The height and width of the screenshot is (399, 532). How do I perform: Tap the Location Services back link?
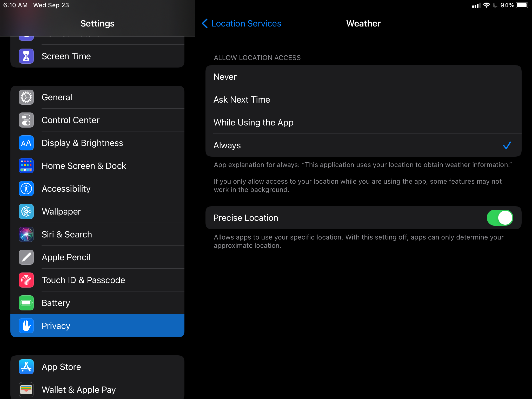(246, 23)
